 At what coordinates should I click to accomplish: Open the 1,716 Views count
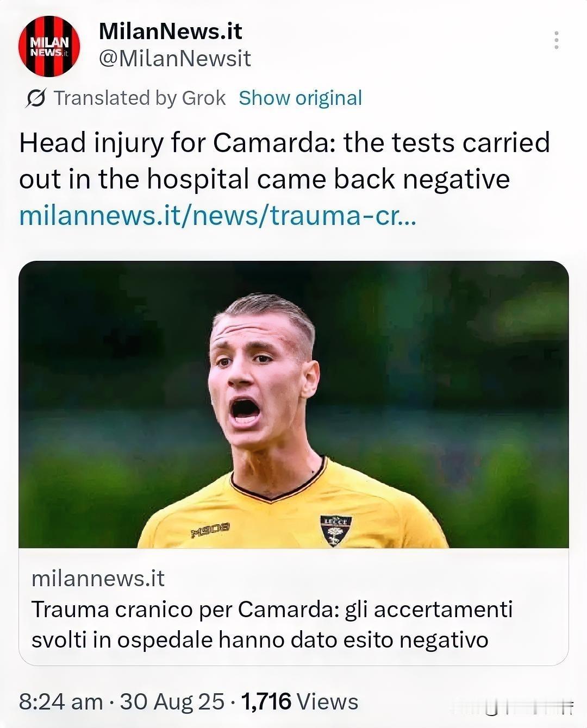pyautogui.click(x=299, y=701)
